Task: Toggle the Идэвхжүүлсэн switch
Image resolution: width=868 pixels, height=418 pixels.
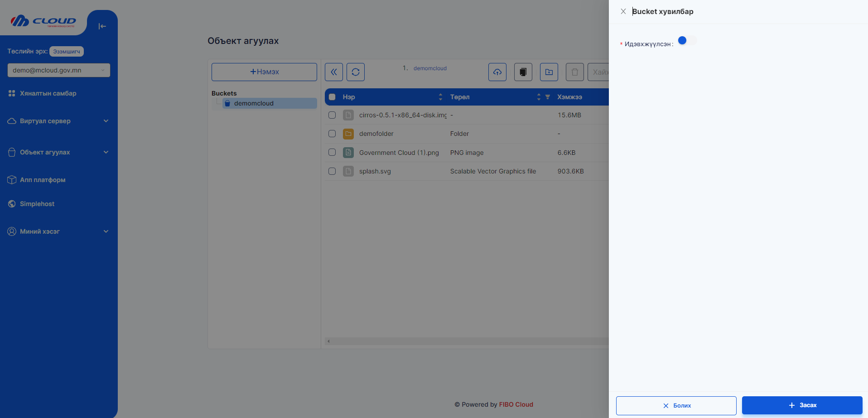Action: (x=687, y=41)
